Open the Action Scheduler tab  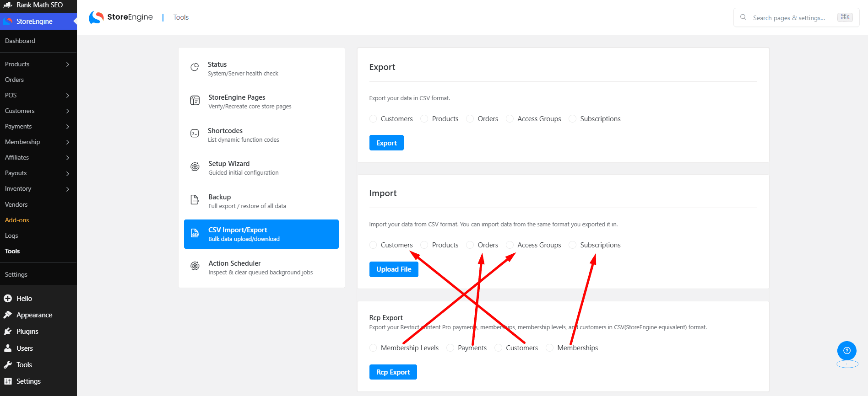click(261, 268)
